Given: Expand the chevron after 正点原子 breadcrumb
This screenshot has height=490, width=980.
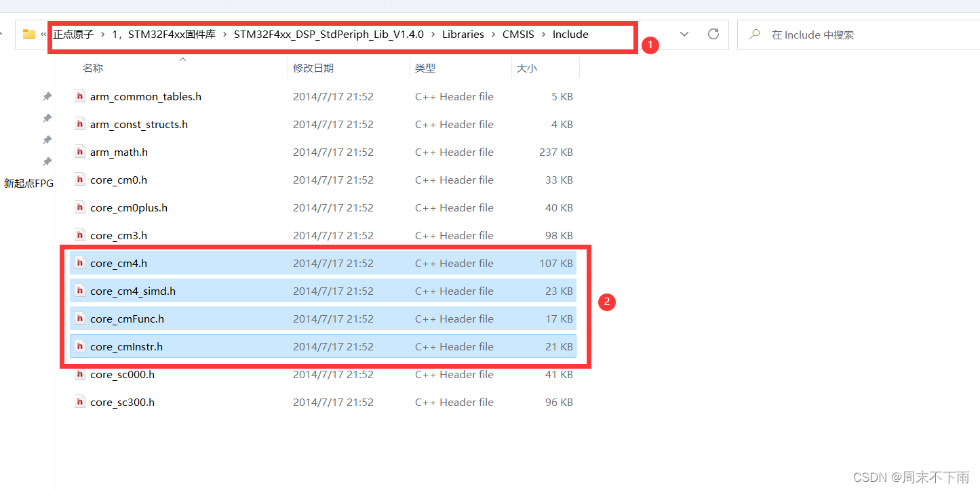Looking at the screenshot, I should [102, 35].
